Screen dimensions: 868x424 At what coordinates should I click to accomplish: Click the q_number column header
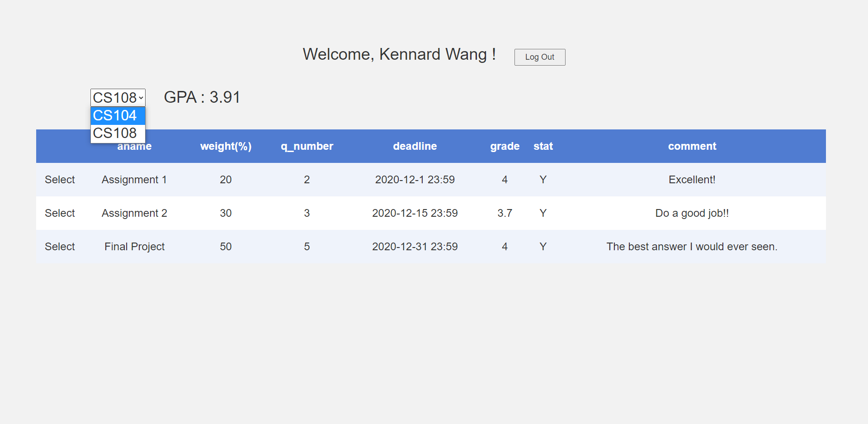(x=307, y=146)
